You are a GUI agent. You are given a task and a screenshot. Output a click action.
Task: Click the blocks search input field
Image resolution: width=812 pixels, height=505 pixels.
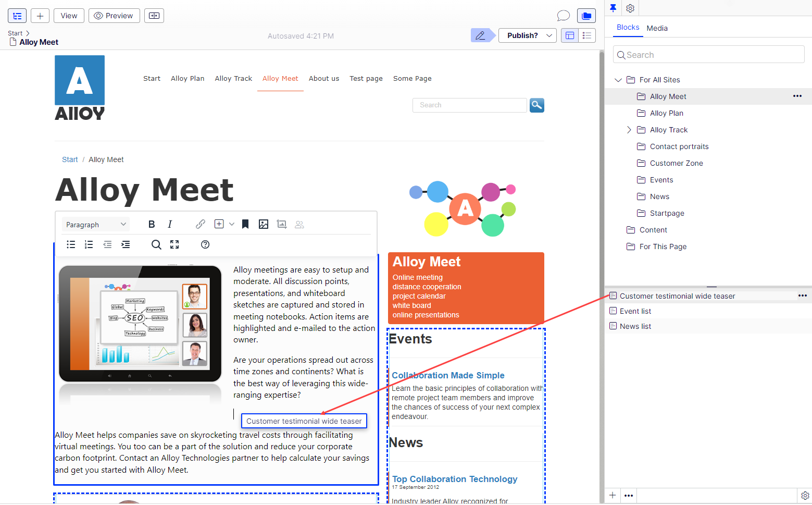(708, 54)
